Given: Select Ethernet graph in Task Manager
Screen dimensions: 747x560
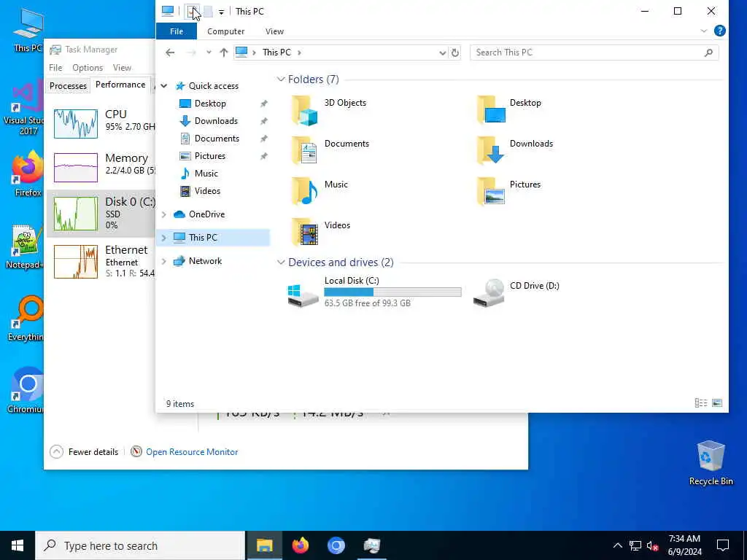Looking at the screenshot, I should (x=76, y=262).
